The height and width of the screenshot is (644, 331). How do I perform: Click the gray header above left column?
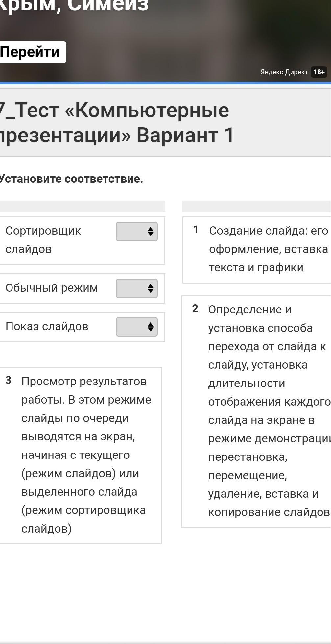[82, 207]
